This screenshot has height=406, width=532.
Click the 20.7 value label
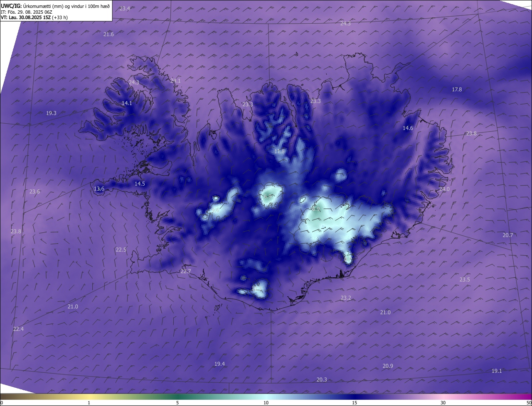507,235
